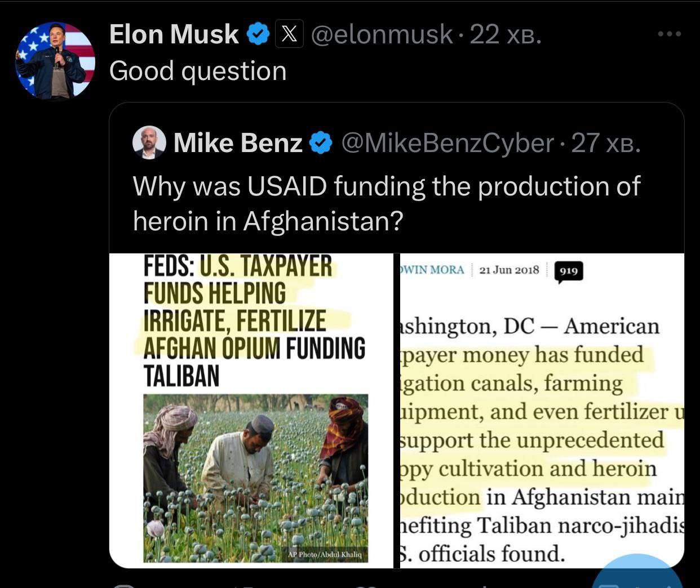This screenshot has width=700, height=588.
Task: Click the 27 хв. quoted post timestamp
Action: click(606, 143)
